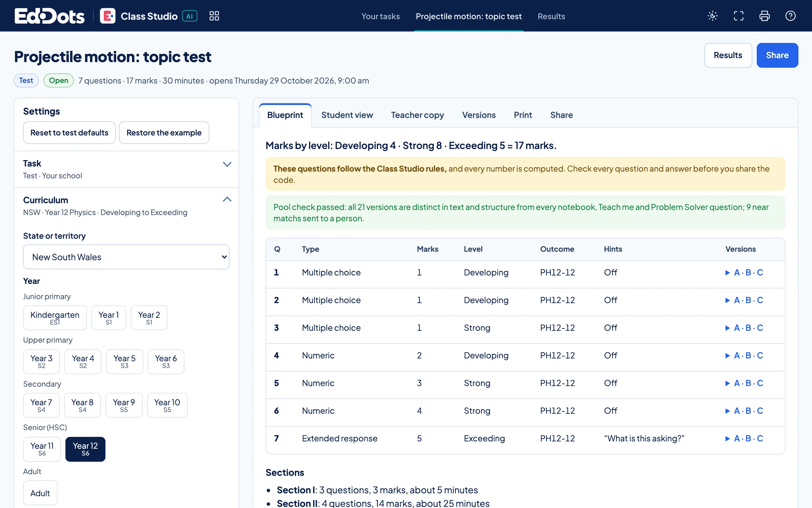The width and height of the screenshot is (812, 508).
Task: Select Year 10 year level
Action: click(167, 405)
